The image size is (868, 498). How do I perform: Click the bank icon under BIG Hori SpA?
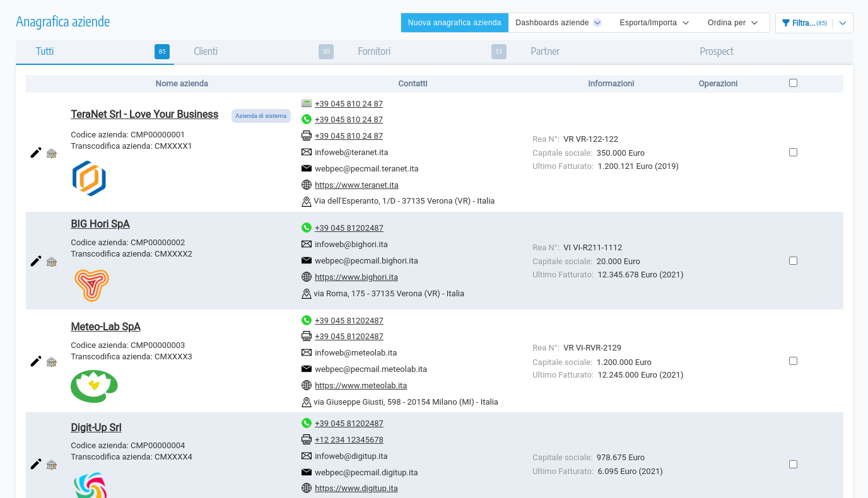pos(51,261)
